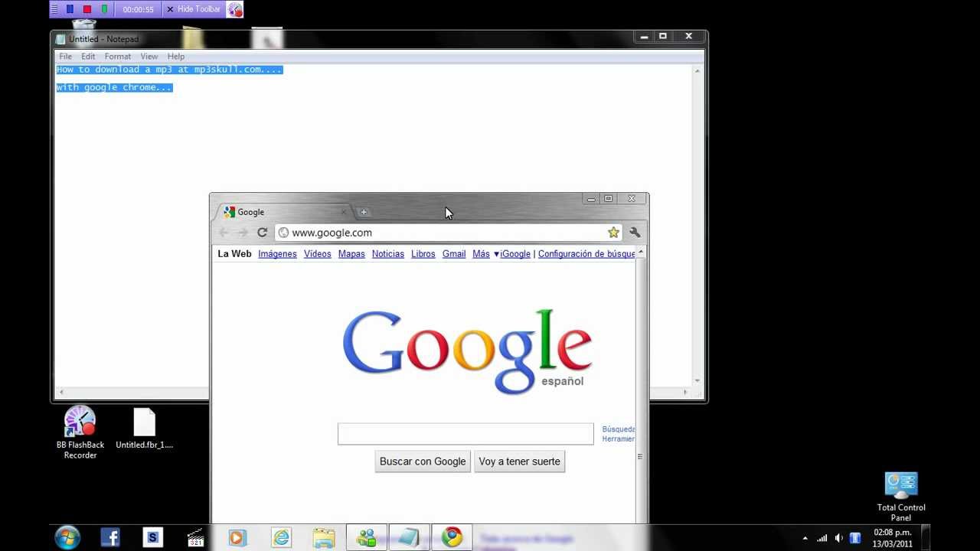Close the Google tab in Chrome
Screen dimensions: 980x551
[x=344, y=212]
